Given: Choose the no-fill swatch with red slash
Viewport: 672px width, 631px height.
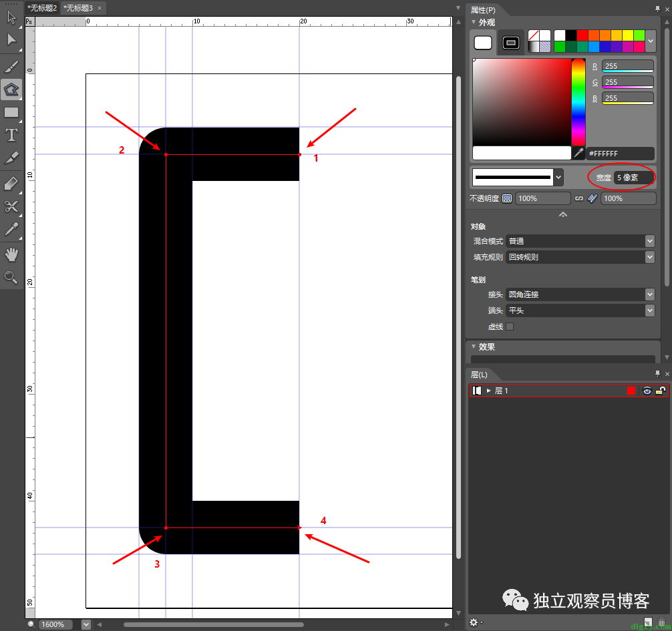Looking at the screenshot, I should [x=534, y=35].
